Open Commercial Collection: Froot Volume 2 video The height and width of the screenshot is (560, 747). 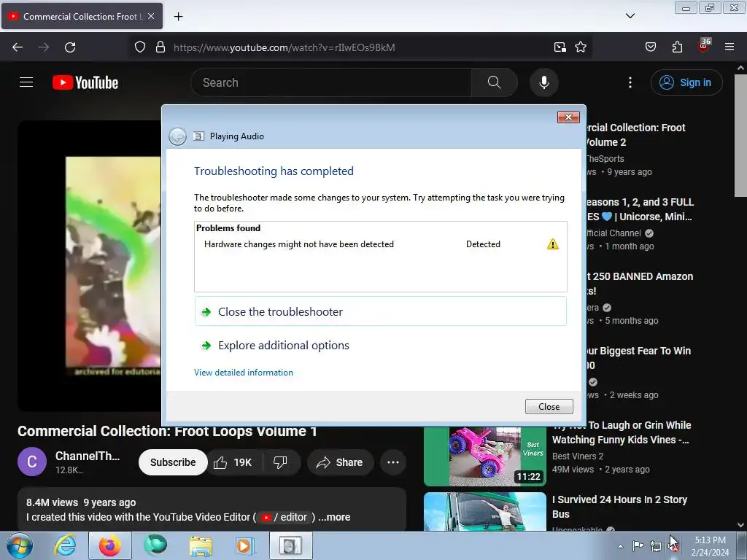635,135
